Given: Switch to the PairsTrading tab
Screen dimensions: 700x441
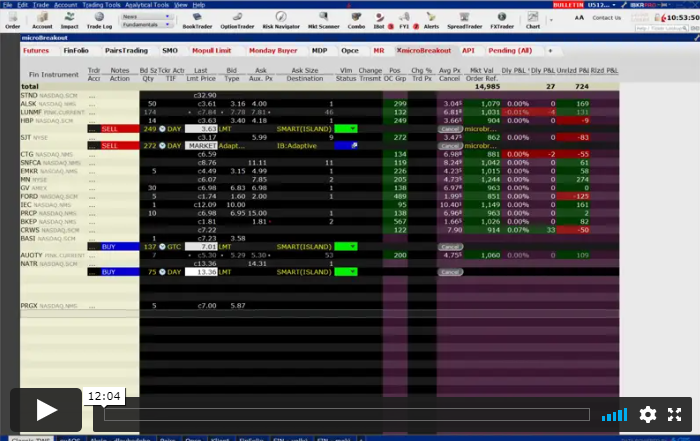Looking at the screenshot, I should click(x=126, y=50).
